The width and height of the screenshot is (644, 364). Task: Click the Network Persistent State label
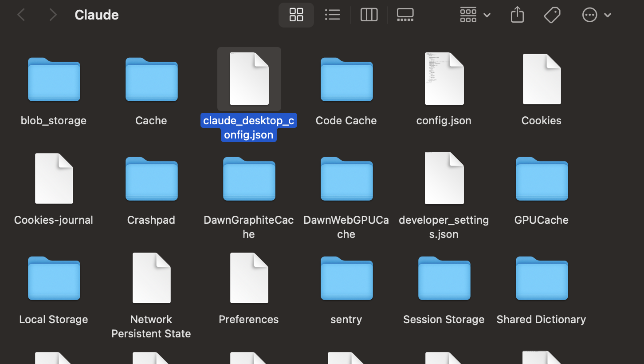151,327
